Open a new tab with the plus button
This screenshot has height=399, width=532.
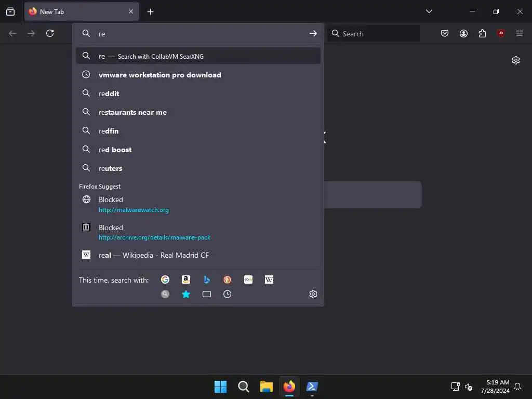coord(150,12)
